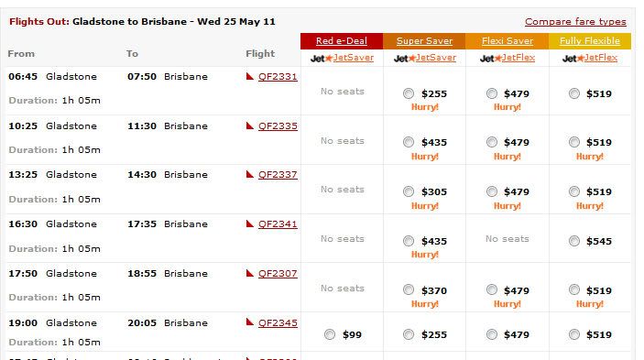Open the Flexi Saver fare column header
Screen dimensions: 644x360
(508, 41)
